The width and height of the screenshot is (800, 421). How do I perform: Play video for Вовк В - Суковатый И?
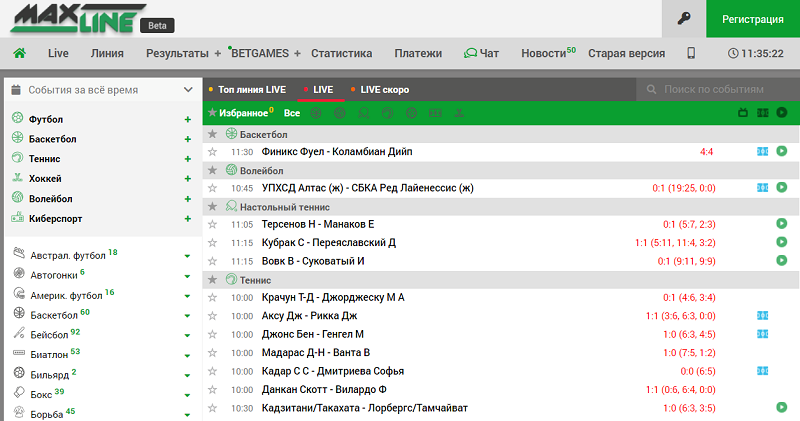pyautogui.click(x=782, y=260)
